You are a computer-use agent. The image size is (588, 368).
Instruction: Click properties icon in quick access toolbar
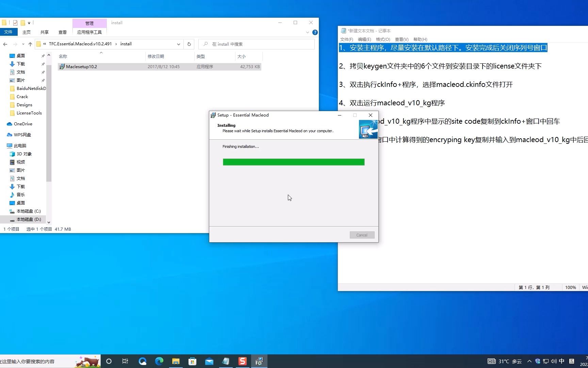tap(15, 23)
